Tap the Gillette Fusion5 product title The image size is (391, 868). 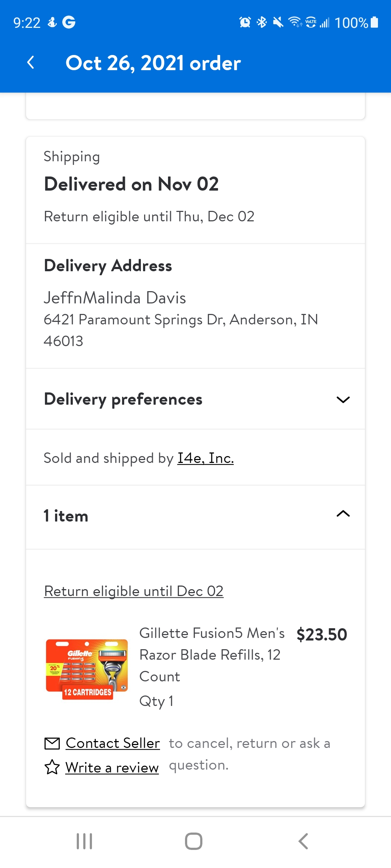212,655
